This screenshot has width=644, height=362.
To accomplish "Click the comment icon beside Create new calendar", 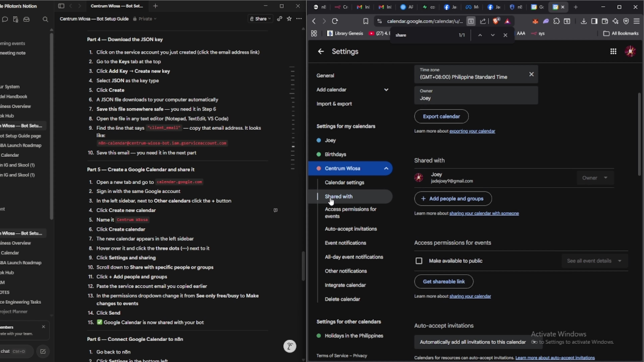I will click(276, 210).
